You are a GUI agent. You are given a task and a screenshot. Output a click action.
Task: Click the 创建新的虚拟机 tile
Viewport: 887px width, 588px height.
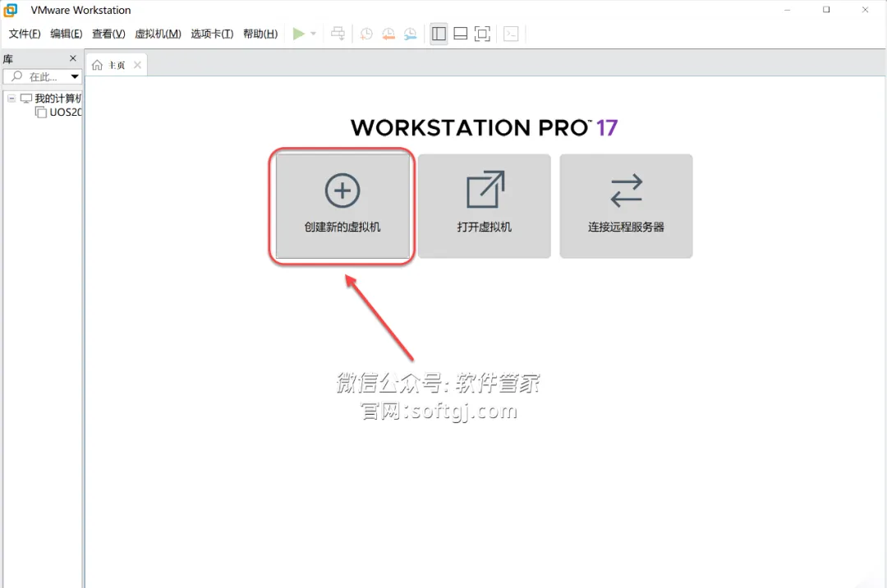click(x=342, y=206)
